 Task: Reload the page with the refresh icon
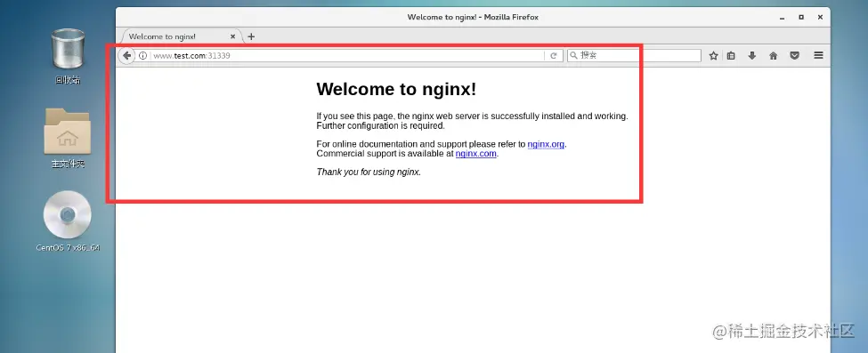553,55
